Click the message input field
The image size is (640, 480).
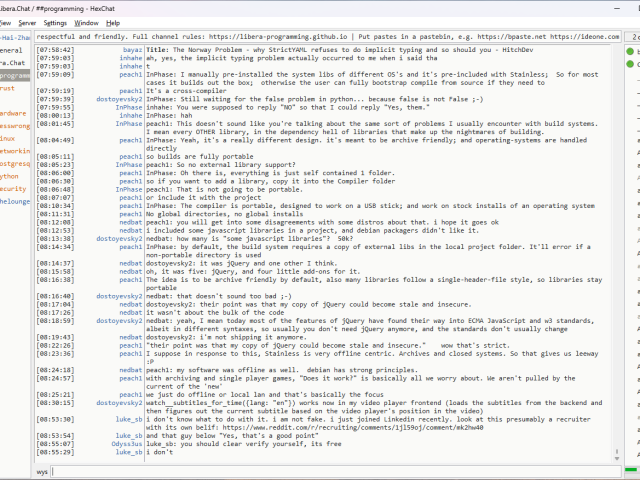pyautogui.click(x=330, y=470)
